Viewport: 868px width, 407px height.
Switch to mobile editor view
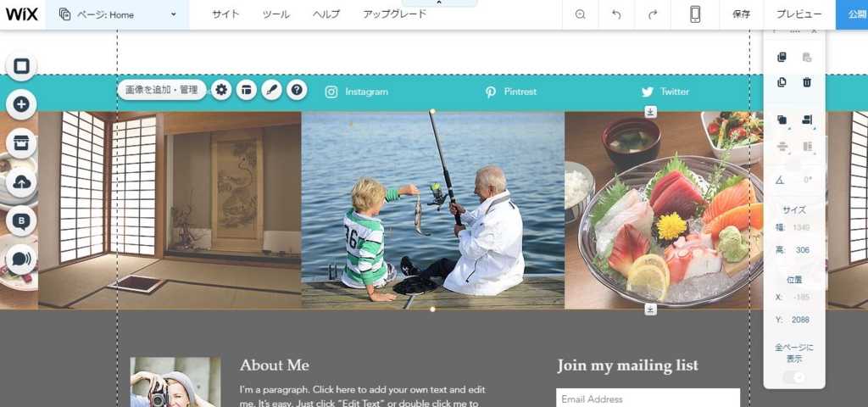[x=695, y=14]
